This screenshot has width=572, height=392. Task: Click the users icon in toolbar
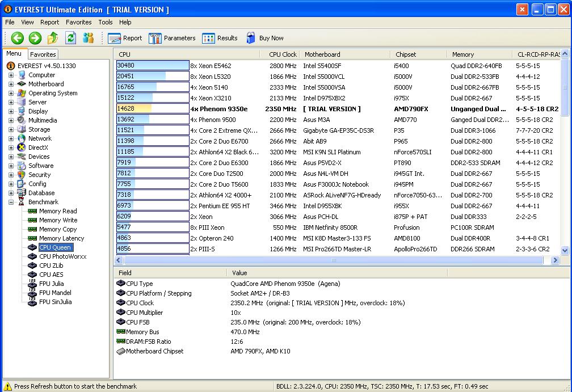coord(89,38)
